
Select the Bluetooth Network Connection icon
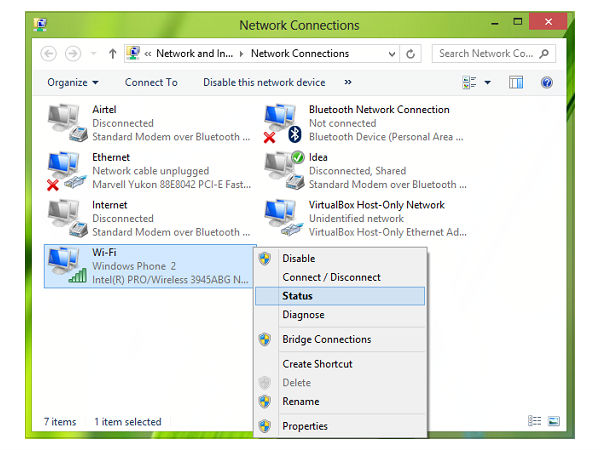pyautogui.click(x=283, y=122)
